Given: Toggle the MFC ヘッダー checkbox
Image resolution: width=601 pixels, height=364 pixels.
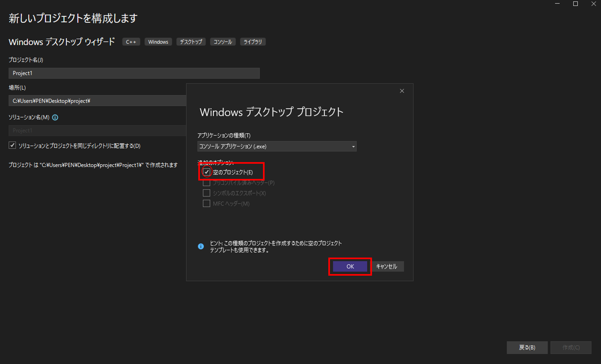Looking at the screenshot, I should click(206, 204).
